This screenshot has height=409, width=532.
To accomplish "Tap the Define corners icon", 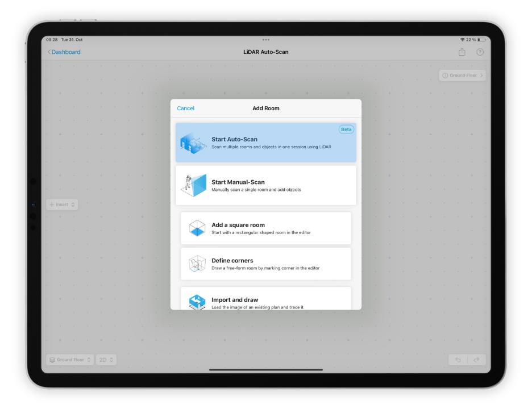I will pos(197,264).
